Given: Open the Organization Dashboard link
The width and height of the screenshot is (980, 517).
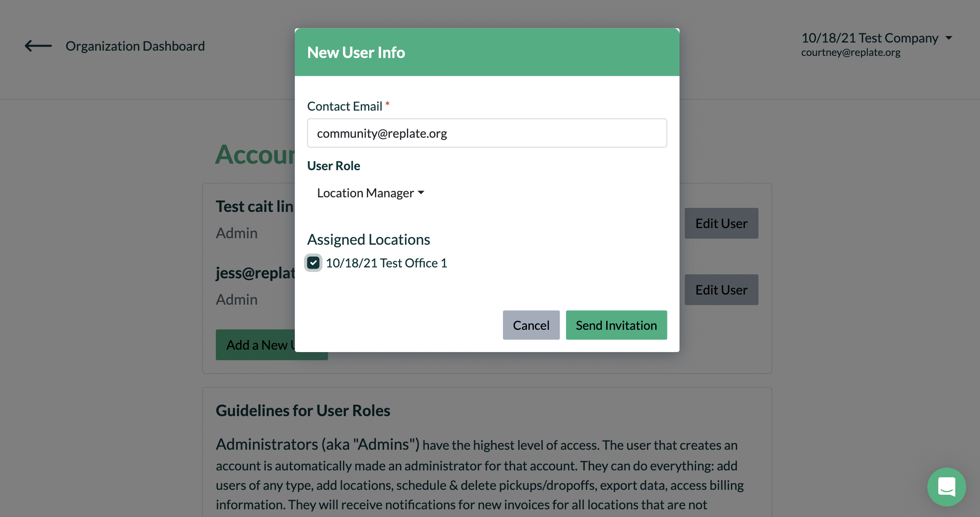Looking at the screenshot, I should tap(135, 46).
